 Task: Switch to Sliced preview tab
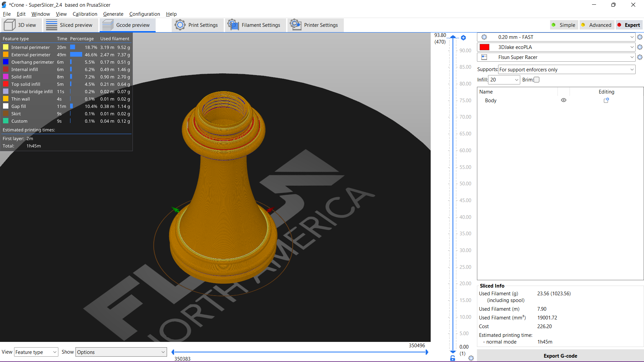point(71,25)
